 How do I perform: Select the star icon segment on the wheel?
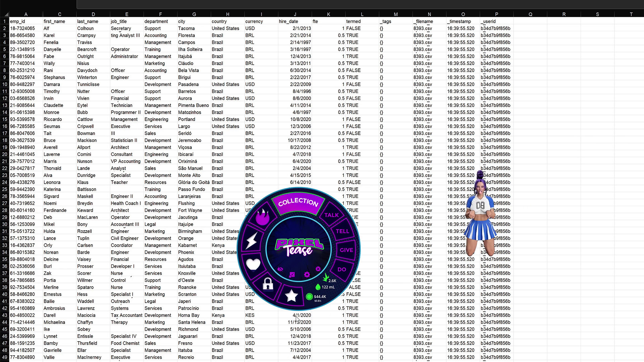(291, 296)
